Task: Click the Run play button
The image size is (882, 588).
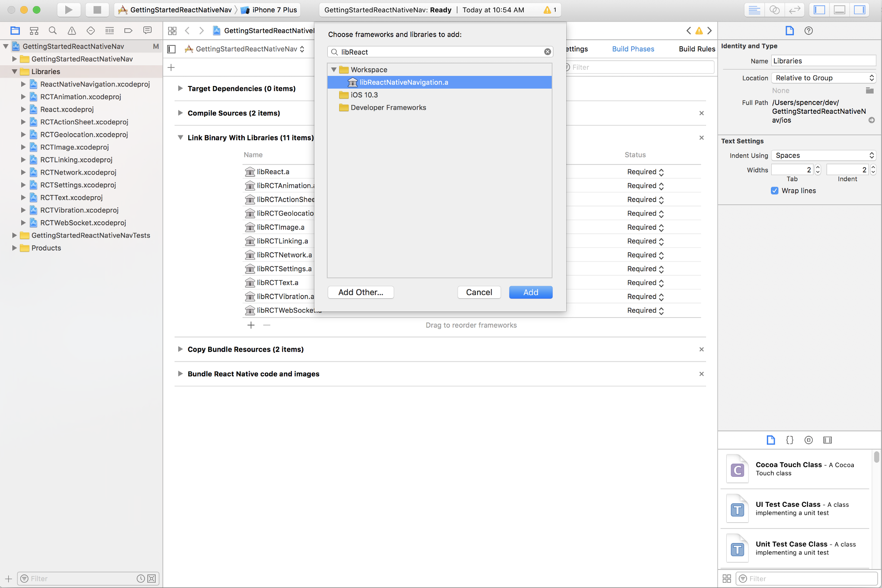Action: click(x=68, y=10)
